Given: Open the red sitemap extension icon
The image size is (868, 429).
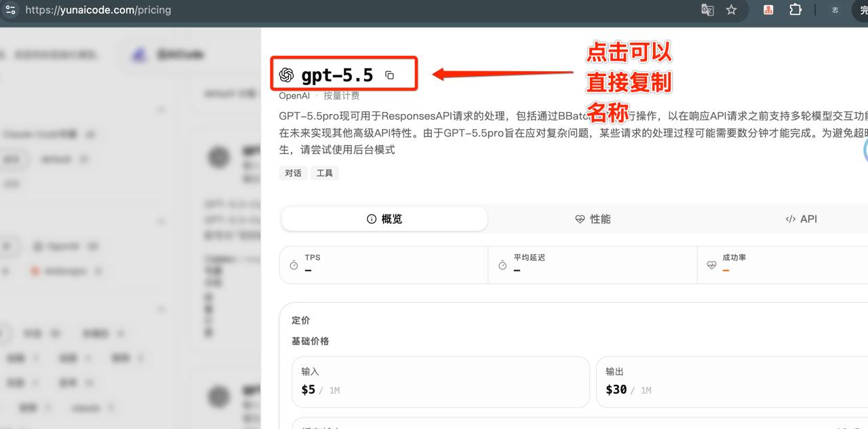Looking at the screenshot, I should tap(769, 10).
